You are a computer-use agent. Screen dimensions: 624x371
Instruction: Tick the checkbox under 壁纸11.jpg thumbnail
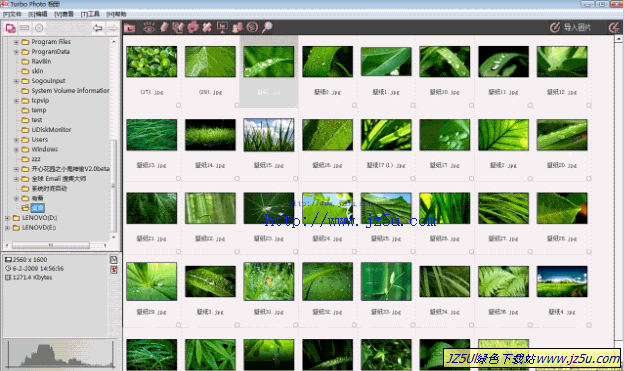point(530,105)
